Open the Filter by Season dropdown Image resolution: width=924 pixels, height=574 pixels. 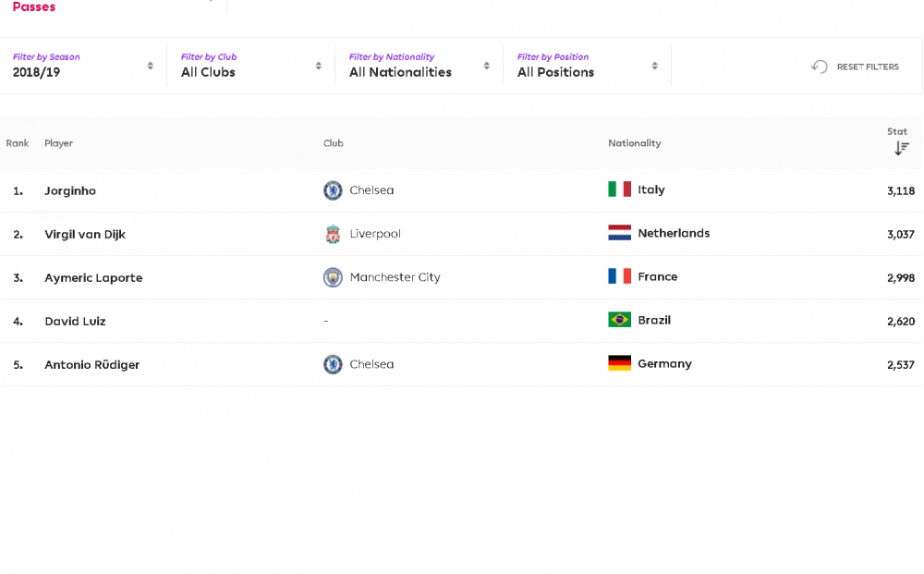coord(83,66)
